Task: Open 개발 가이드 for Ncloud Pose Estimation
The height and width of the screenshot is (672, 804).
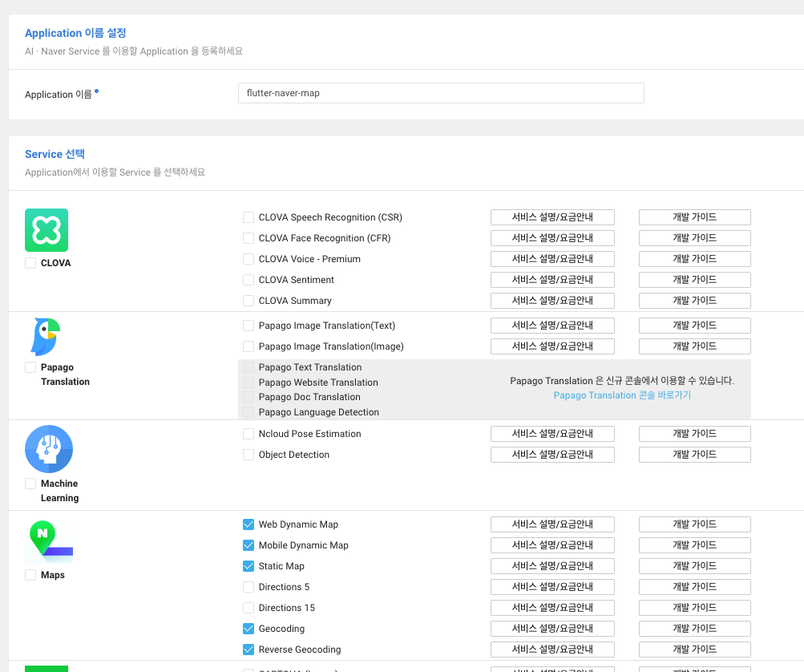Action: pos(695,434)
